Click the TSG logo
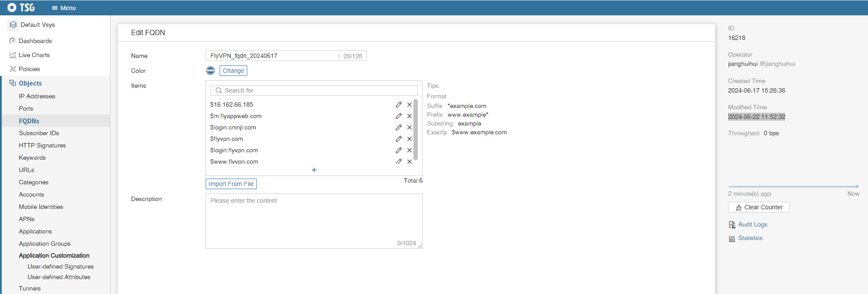The image size is (868, 294). (21, 7)
